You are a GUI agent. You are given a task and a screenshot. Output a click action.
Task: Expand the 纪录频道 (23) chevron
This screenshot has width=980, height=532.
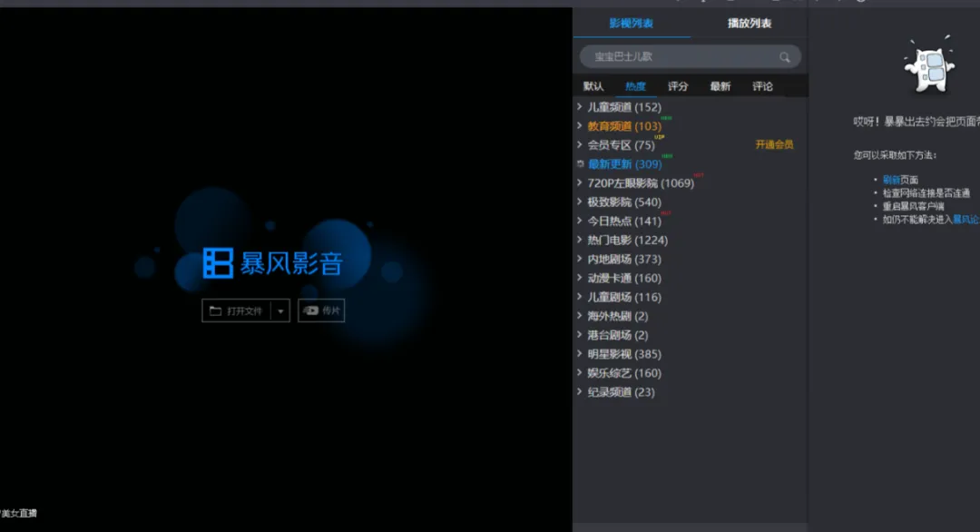[x=579, y=391]
